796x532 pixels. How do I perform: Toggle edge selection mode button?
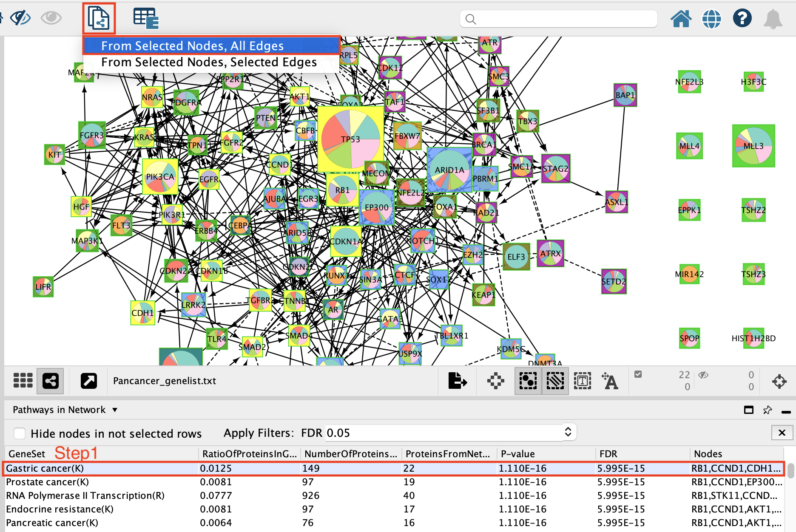[x=555, y=381]
